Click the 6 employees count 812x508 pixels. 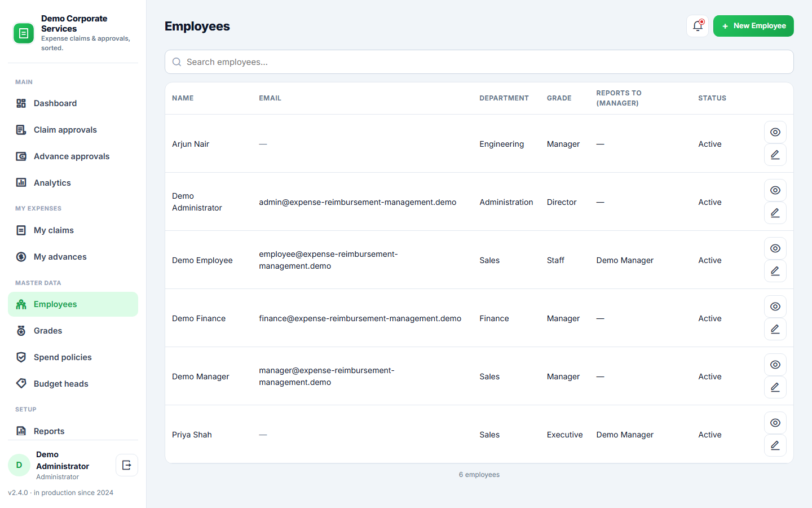tap(479, 475)
